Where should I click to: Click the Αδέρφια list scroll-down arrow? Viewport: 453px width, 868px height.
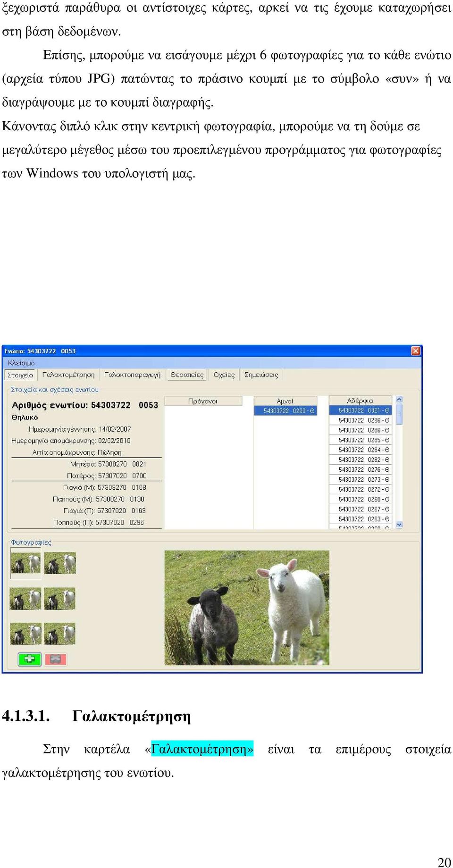(x=399, y=525)
